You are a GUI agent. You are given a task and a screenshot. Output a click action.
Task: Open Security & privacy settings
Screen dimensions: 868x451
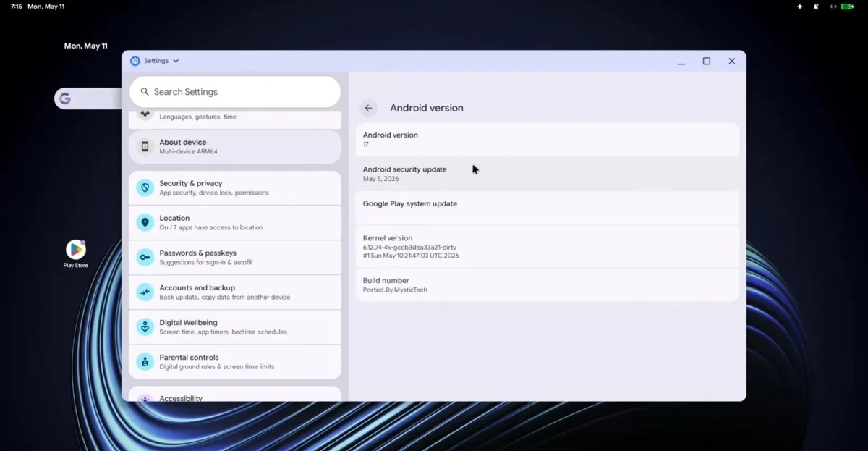coord(235,188)
